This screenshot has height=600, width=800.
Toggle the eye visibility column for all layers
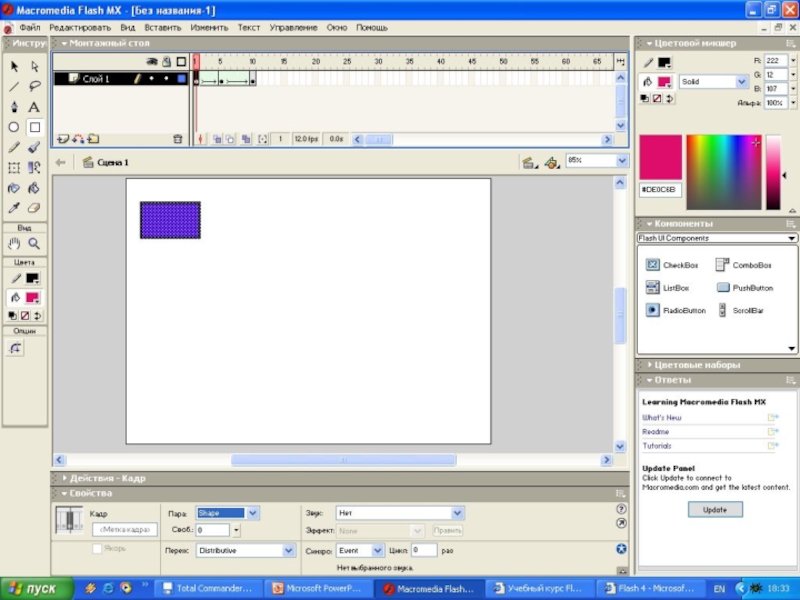152,62
